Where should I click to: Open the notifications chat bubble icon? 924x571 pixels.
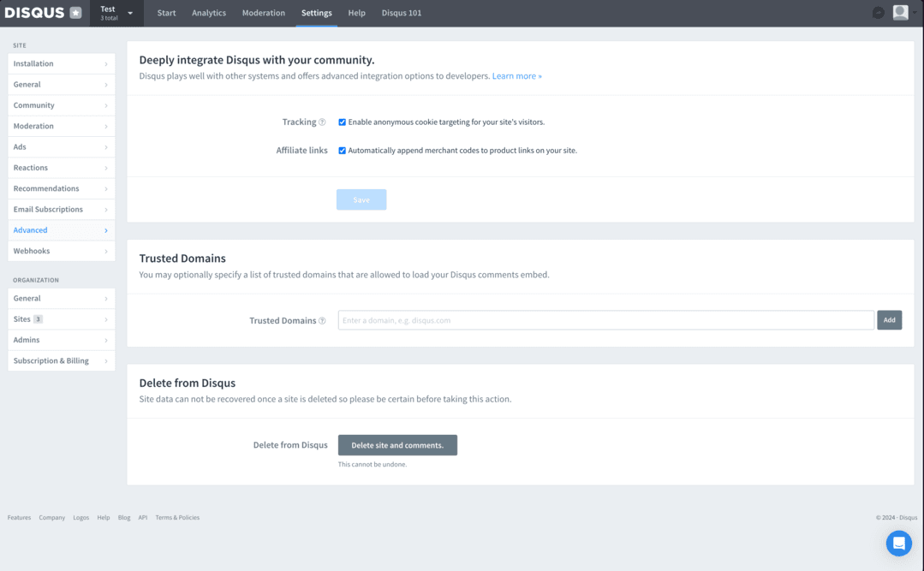coord(878,13)
